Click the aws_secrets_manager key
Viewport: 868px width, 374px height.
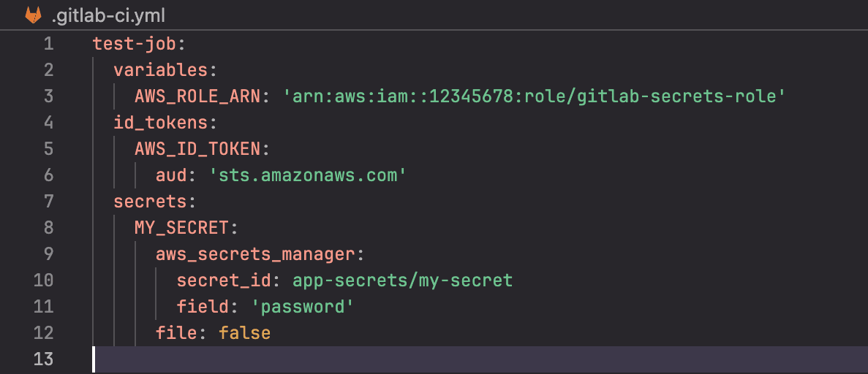[x=254, y=254]
